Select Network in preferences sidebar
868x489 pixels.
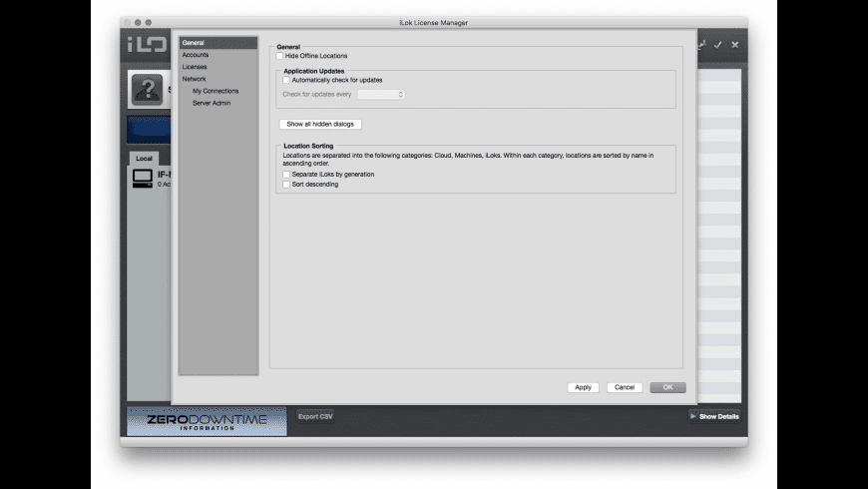point(194,79)
